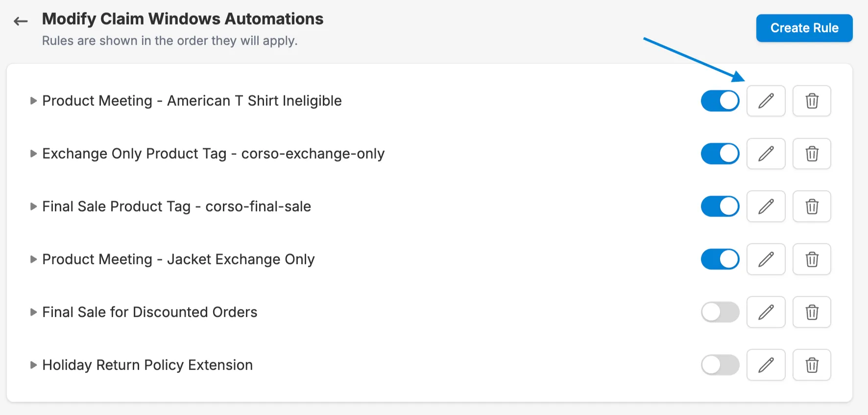This screenshot has width=868, height=415.
Task: Edit the pencil icon beside Holiday Return Policy Extension
Action: [766, 365]
